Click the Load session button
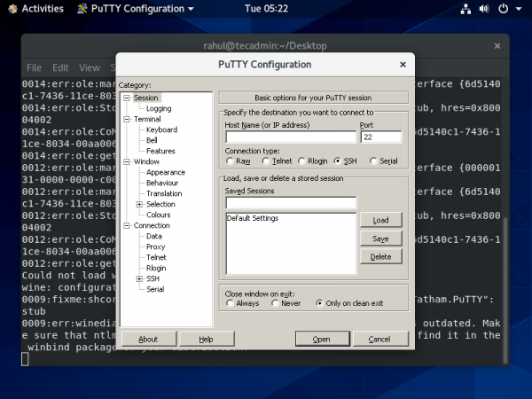The height and width of the screenshot is (399, 532). click(380, 220)
